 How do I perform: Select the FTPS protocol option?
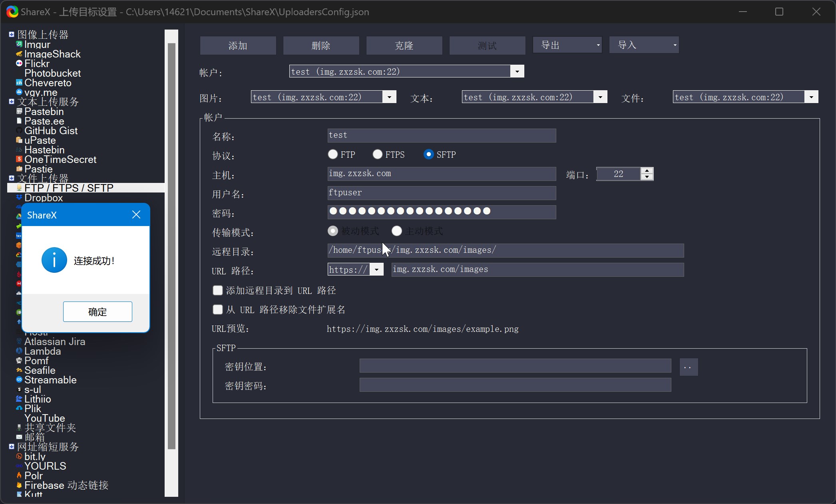coord(377,154)
